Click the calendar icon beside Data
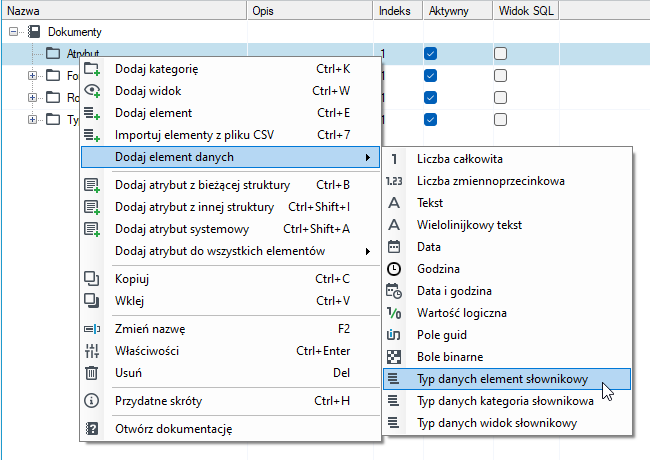This screenshot has height=460, width=650. [394, 247]
